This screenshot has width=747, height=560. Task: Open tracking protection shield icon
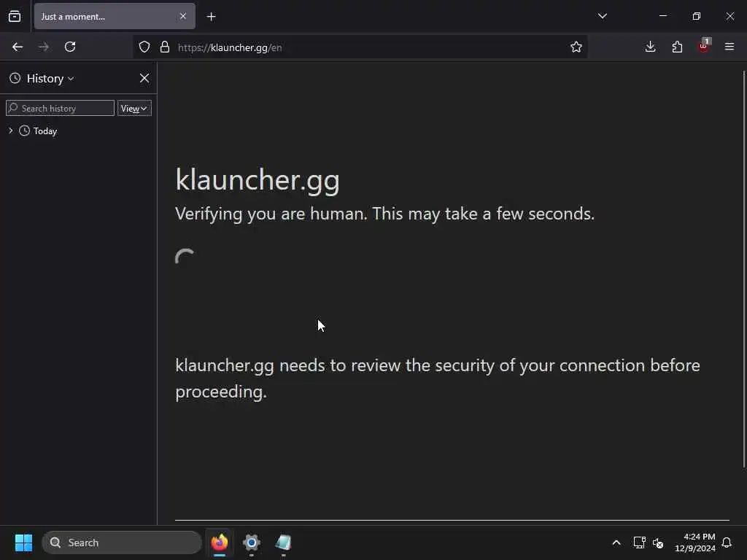144,47
